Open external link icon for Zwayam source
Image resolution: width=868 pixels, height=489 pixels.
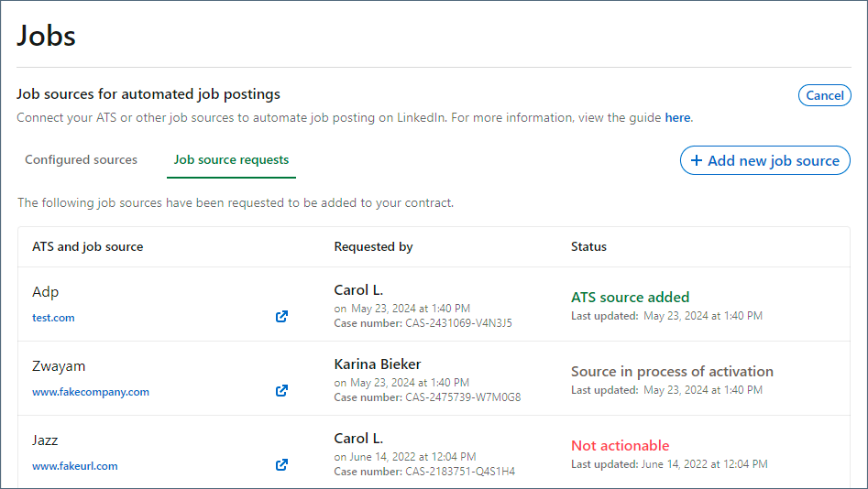tap(281, 390)
